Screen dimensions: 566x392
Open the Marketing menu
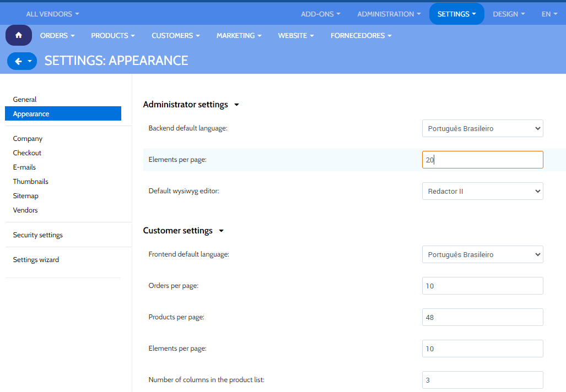tap(239, 36)
